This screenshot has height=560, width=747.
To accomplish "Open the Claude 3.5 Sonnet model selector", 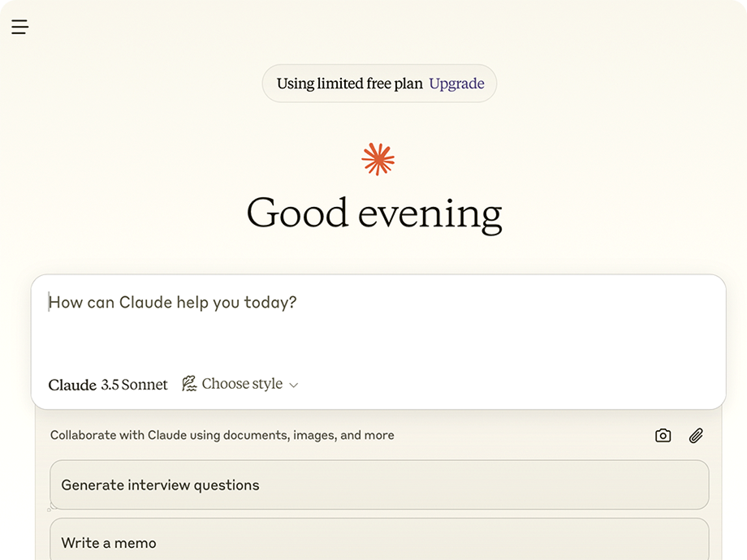I will 108,384.
